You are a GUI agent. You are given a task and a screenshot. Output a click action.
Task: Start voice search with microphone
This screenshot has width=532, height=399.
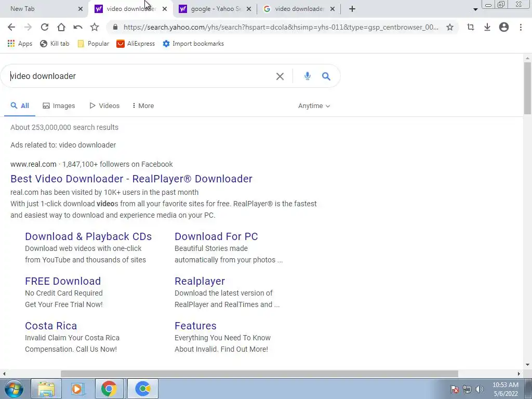tap(308, 76)
